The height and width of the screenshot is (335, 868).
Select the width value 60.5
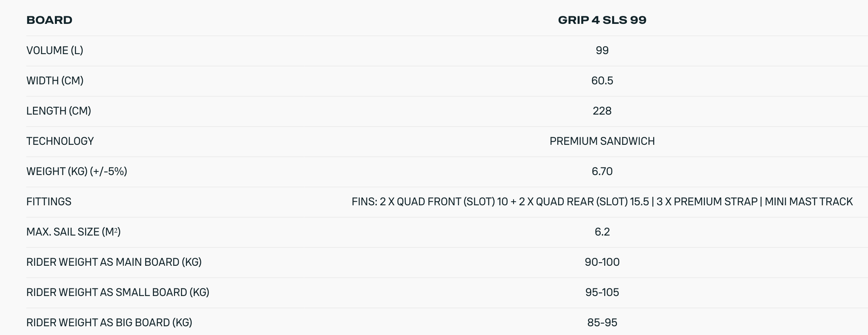click(602, 81)
